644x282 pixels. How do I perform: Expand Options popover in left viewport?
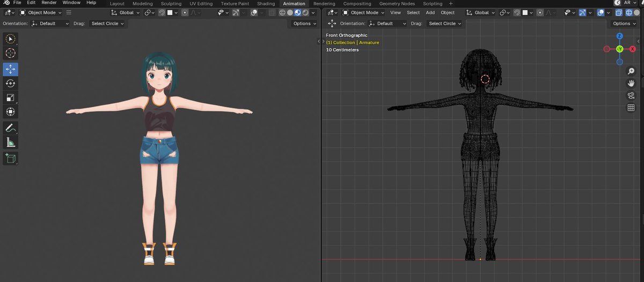(x=304, y=24)
